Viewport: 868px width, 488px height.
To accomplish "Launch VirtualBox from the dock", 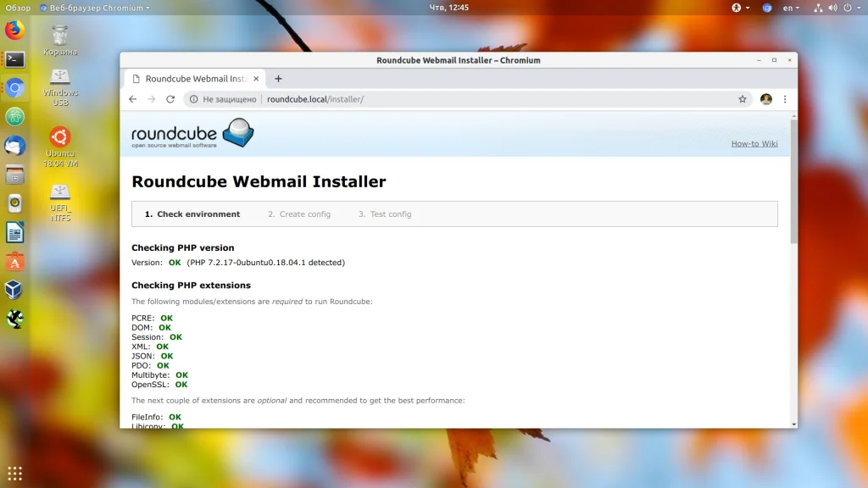I will [15, 290].
